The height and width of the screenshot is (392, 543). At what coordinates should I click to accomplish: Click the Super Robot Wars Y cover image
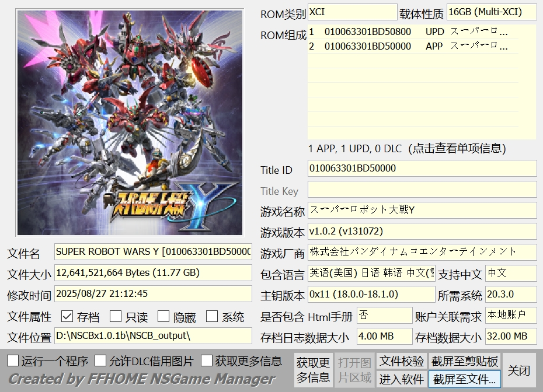coord(130,123)
